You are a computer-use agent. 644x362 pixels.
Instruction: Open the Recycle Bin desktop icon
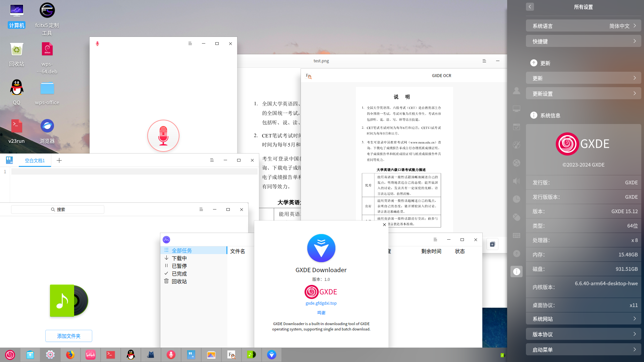pos(16,55)
